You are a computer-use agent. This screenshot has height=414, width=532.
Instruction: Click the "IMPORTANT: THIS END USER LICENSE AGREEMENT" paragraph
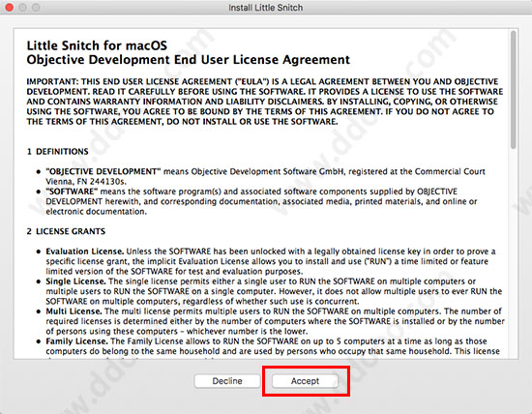pos(265,102)
